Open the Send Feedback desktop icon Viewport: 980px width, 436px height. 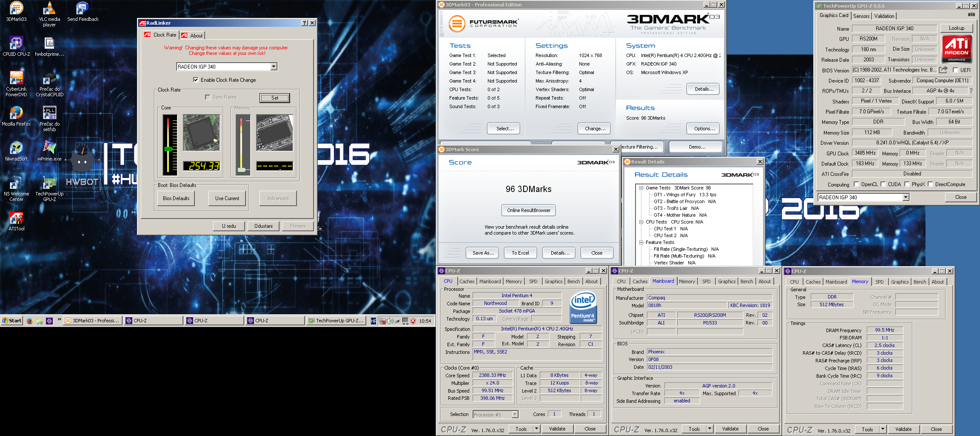click(x=83, y=11)
